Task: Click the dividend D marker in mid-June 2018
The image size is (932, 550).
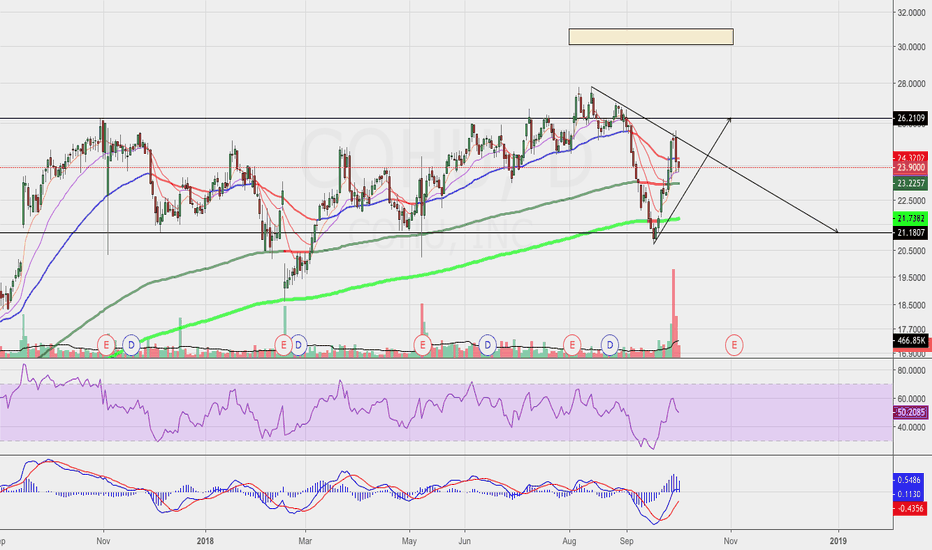Action: click(487, 345)
